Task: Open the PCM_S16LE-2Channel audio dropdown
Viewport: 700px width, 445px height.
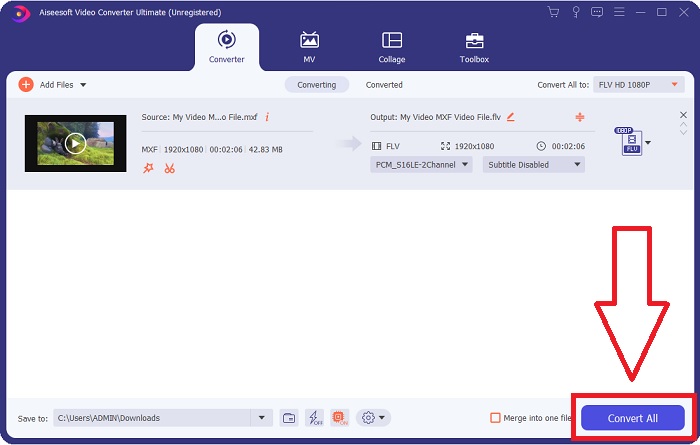Action: 421,165
